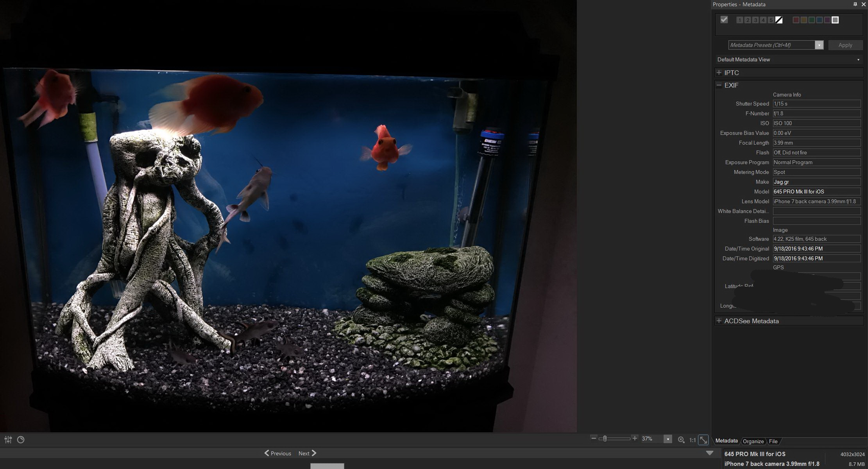
Task: Expand the IPTC section
Action: pos(719,73)
